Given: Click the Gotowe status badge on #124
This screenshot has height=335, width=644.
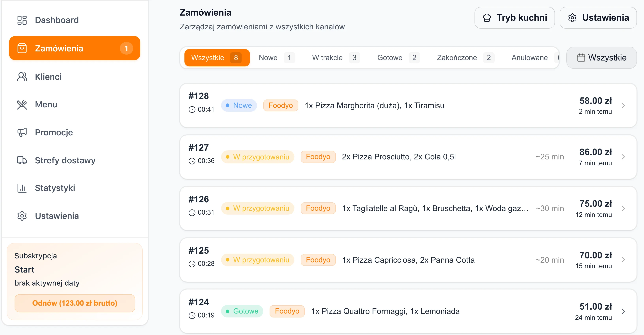Looking at the screenshot, I should (x=242, y=311).
